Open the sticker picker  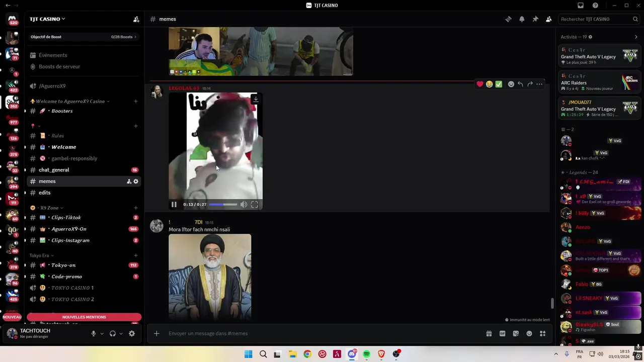coord(516,333)
